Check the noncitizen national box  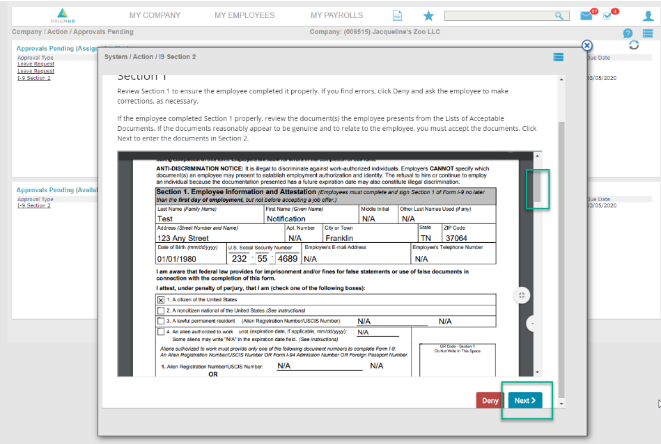coord(161,311)
